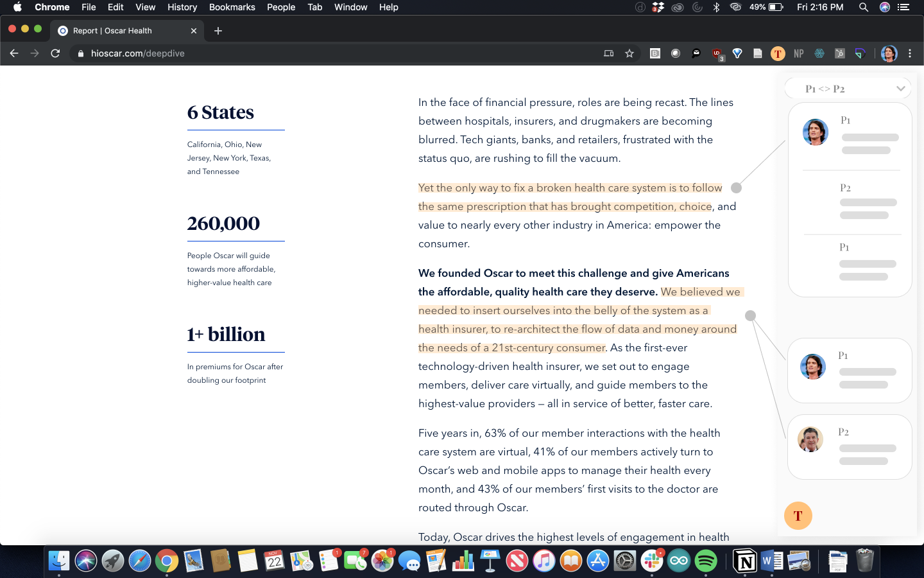Open the Apple menu

17,7
